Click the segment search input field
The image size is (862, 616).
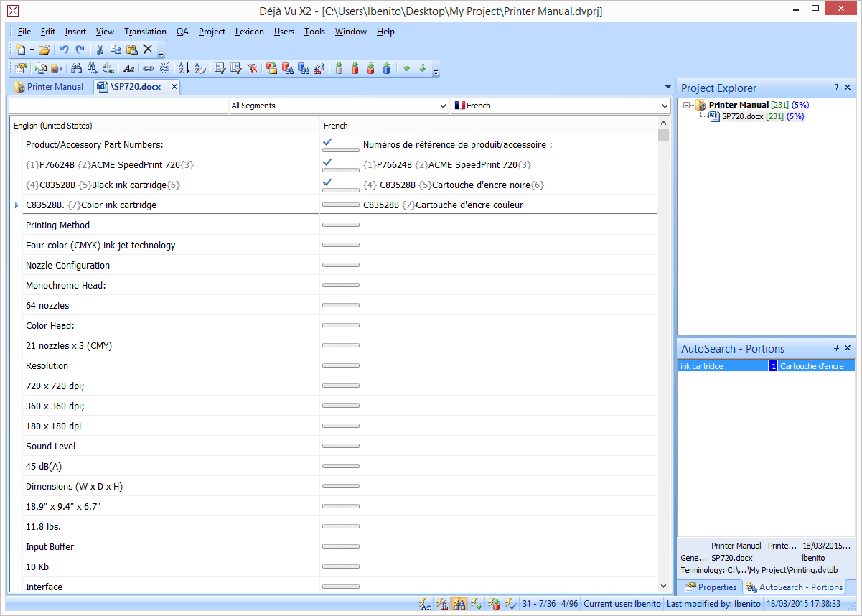pos(118,106)
